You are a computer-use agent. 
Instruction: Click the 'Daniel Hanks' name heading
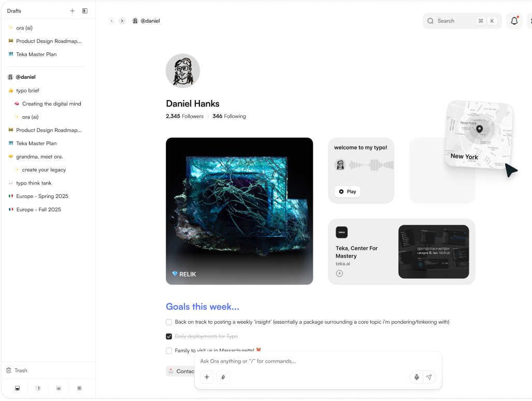coord(193,104)
